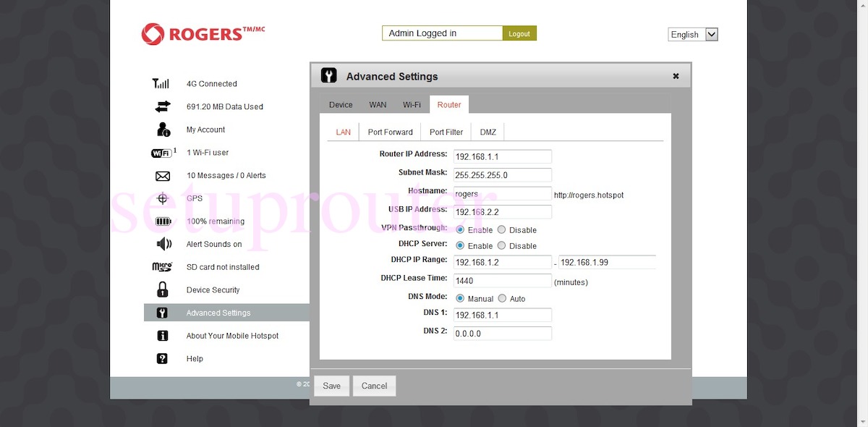
Task: Open the DMZ sub-tab
Action: 488,132
